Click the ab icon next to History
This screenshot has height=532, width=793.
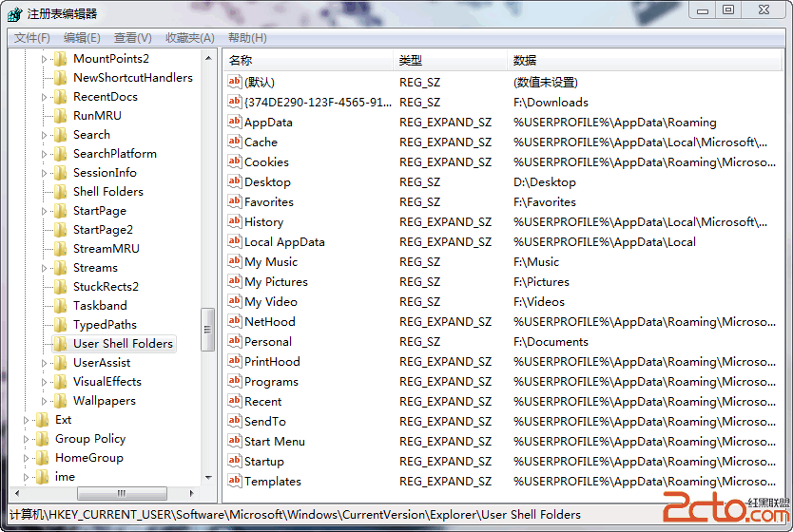[234, 221]
